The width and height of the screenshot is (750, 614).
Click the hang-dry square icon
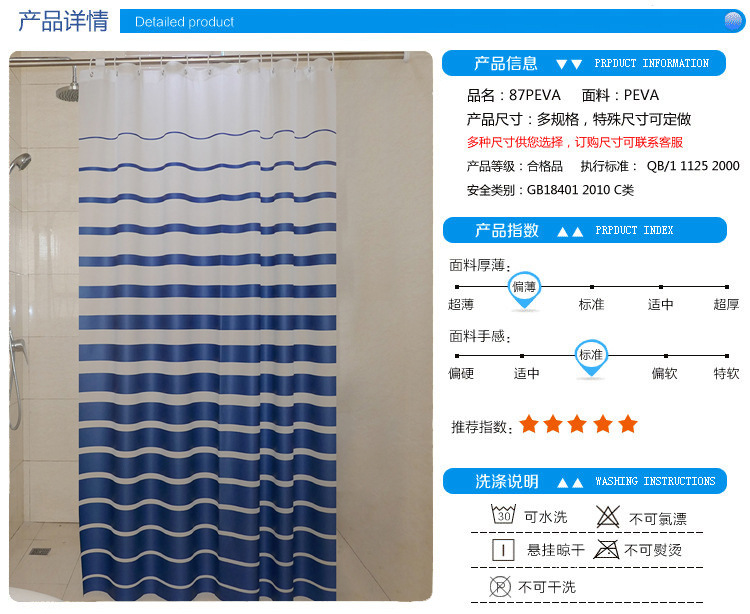[503, 550]
